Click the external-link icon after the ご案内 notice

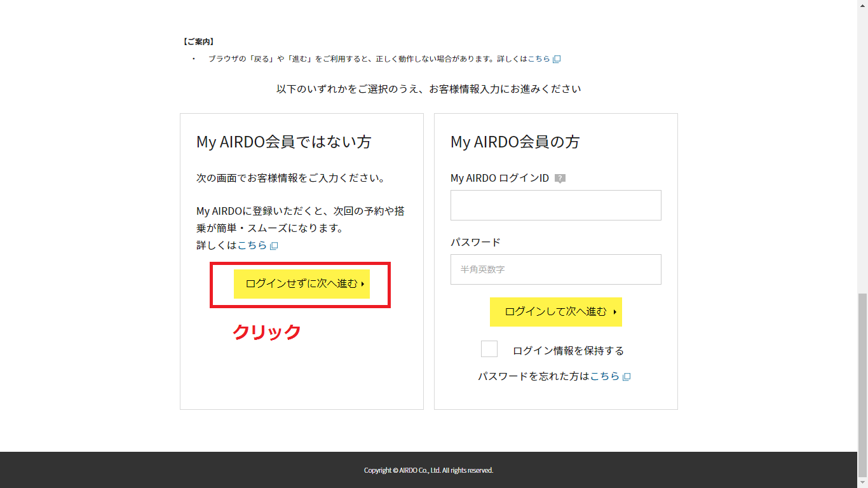tap(557, 59)
